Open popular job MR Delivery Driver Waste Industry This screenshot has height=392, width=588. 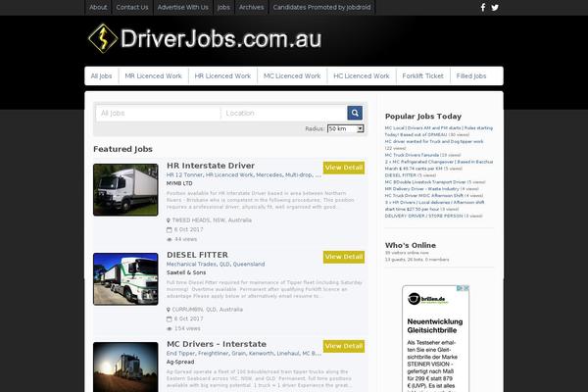pos(421,189)
